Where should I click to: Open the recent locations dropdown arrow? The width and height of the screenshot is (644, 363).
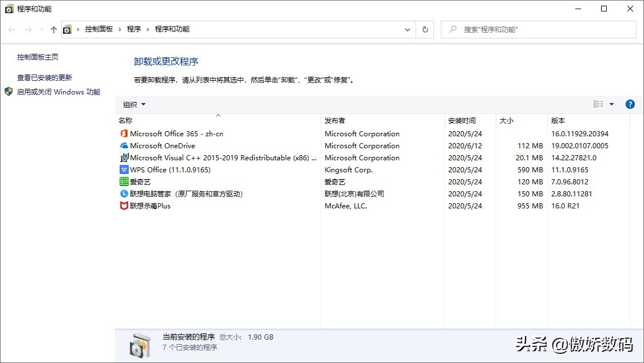(x=42, y=30)
